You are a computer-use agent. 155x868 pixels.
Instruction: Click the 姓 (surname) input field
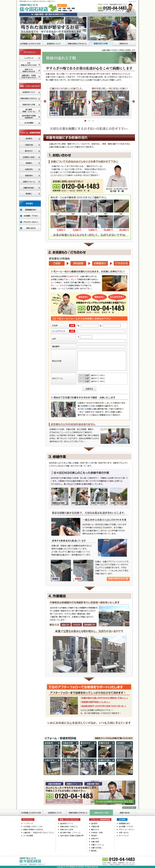coord(89,325)
